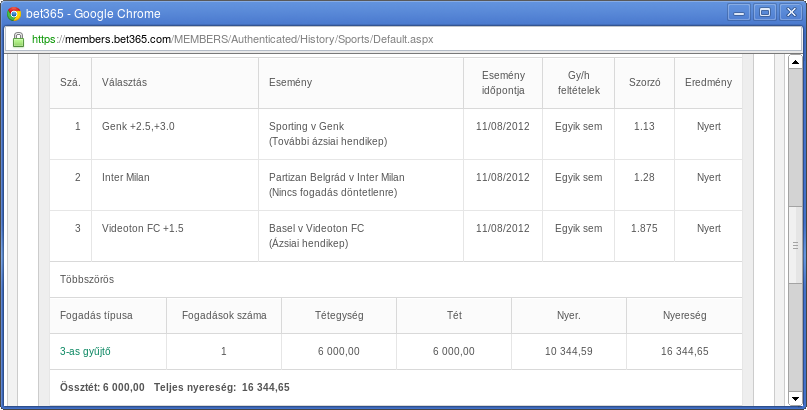Click the Tét column header
This screenshot has width=807, height=410.
pos(454,315)
